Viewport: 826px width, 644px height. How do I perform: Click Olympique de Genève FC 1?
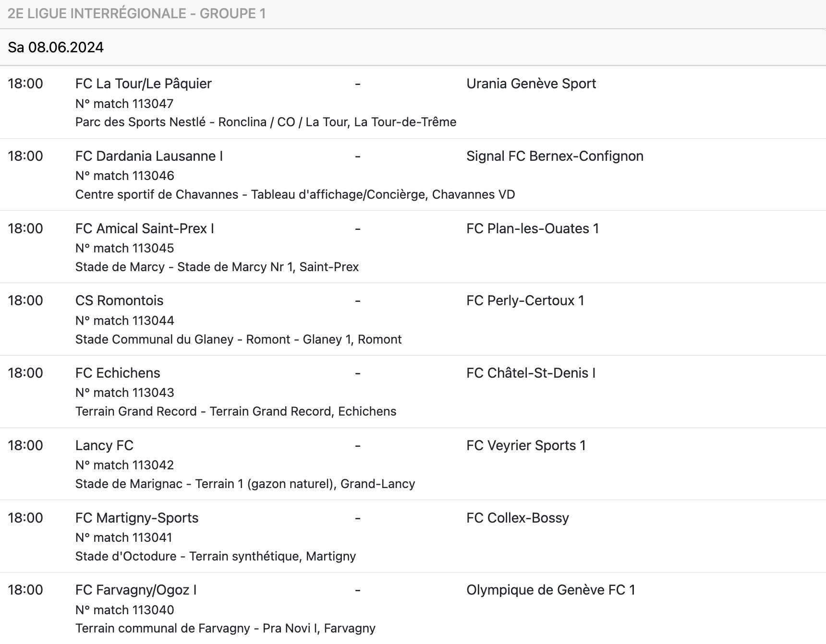point(550,590)
